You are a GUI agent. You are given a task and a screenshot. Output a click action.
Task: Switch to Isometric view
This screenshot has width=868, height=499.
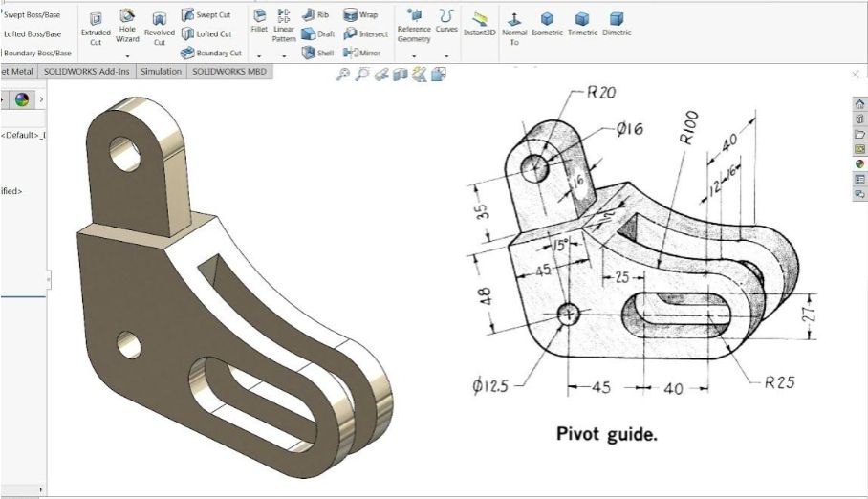547,23
